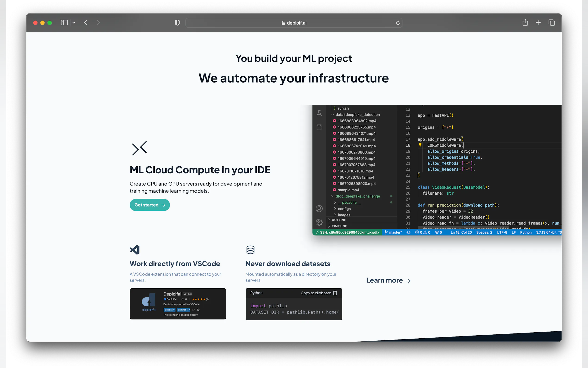
Task: Follow the Learn more link
Action: click(x=388, y=280)
